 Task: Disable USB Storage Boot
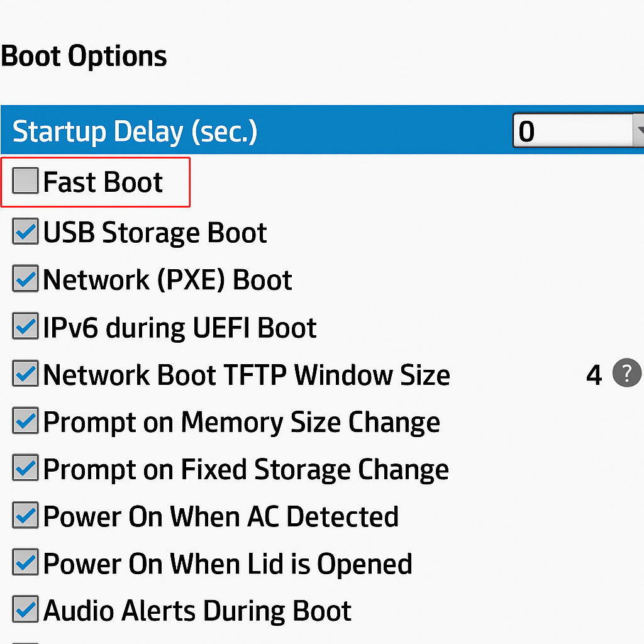click(25, 231)
